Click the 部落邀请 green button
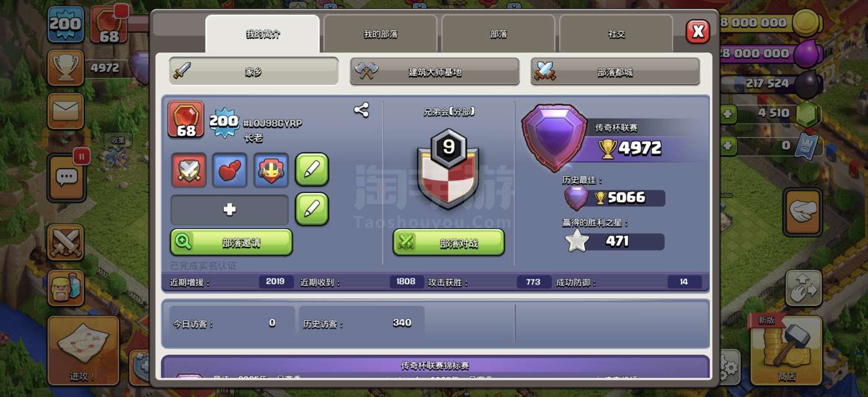 tap(231, 243)
